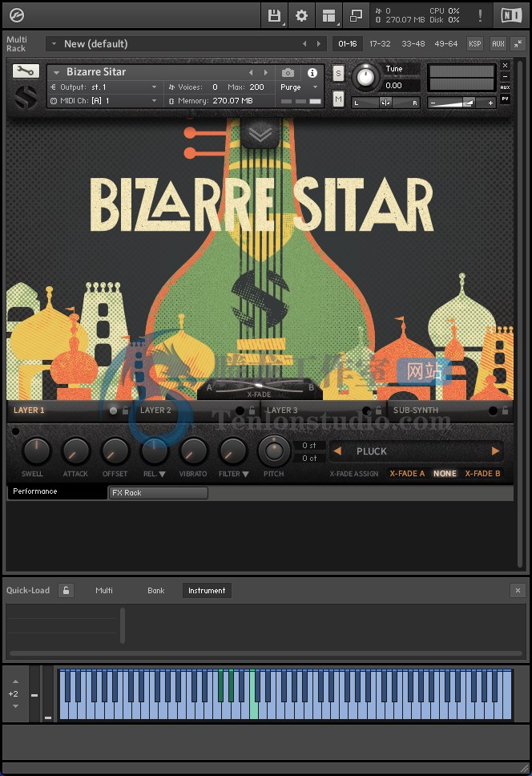Viewport: 532px width, 776px height.
Task: Toggle the PV performance view button
Action: [506, 99]
